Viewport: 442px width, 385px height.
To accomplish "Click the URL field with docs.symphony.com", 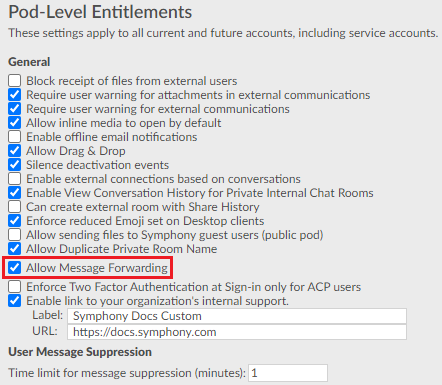I will coord(237,332).
